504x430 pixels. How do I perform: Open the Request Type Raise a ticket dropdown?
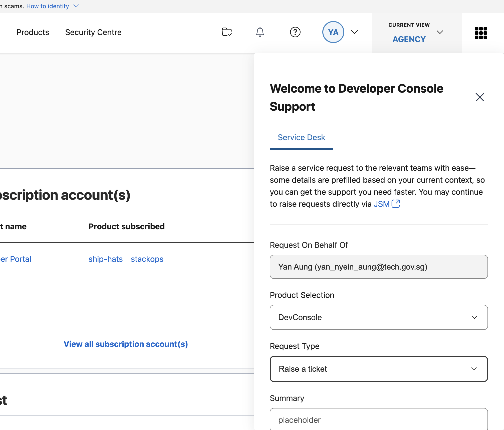pyautogui.click(x=379, y=369)
